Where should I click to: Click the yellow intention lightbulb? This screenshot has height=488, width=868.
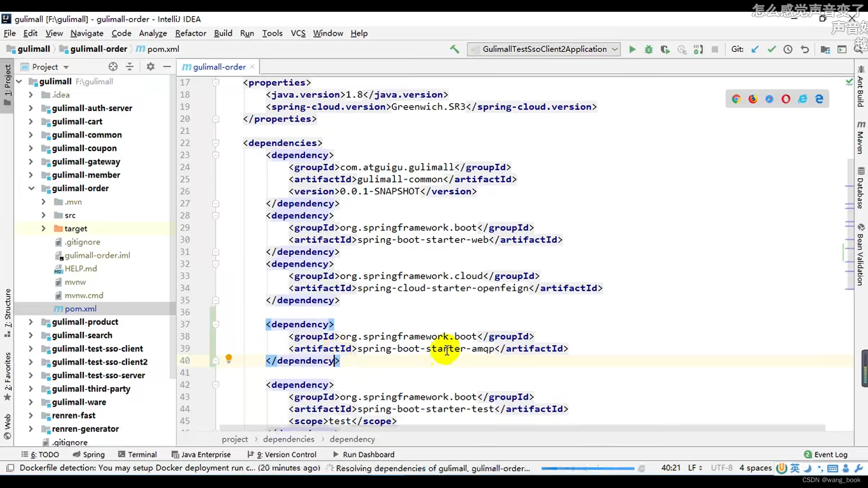coord(229,359)
